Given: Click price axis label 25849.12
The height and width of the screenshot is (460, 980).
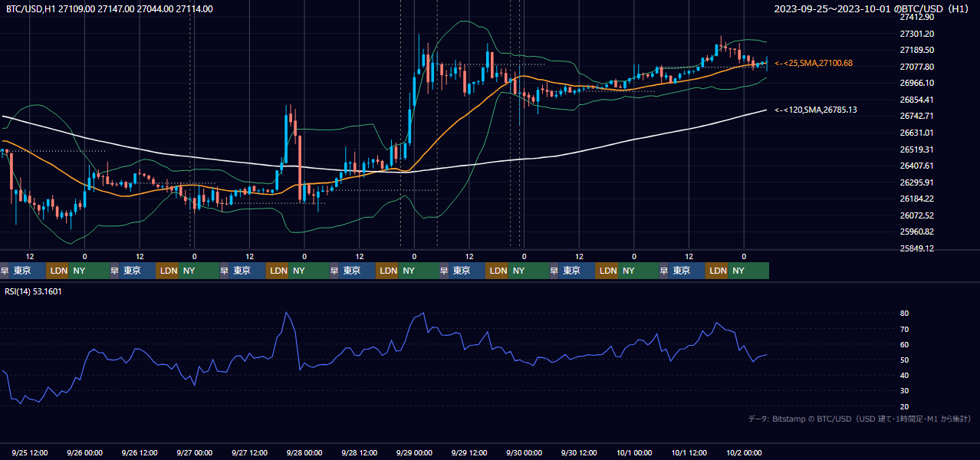Looking at the screenshot, I should coord(916,248).
